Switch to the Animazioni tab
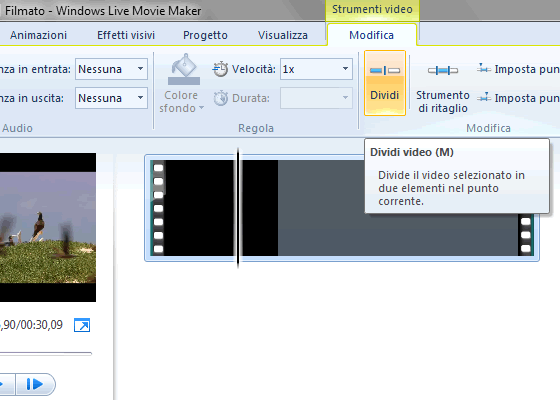 point(38,35)
